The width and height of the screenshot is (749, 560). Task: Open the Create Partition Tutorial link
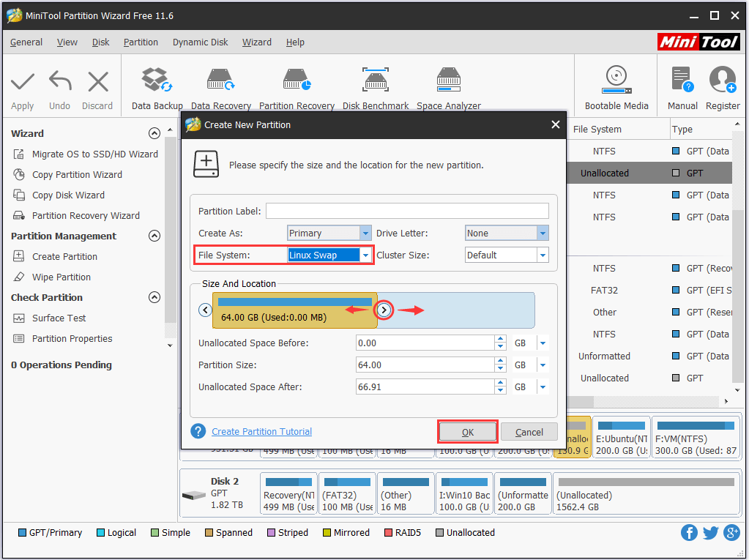[261, 432]
